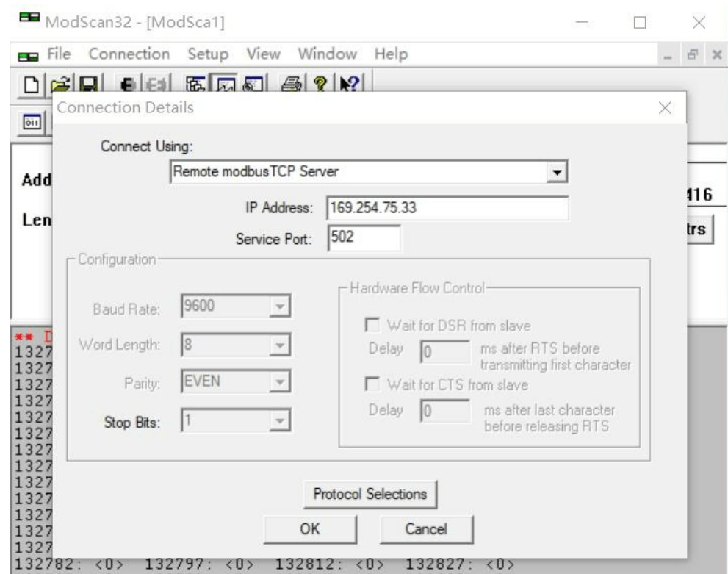This screenshot has height=574, width=728.
Task: Click the Cancel button
Action: 426,529
